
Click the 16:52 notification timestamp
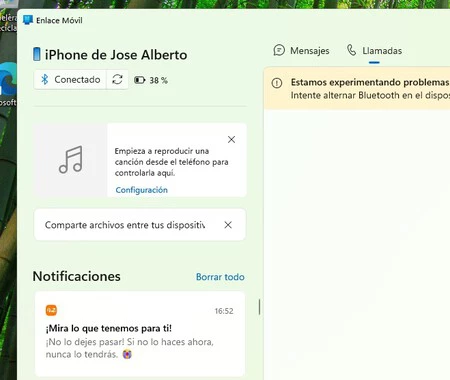point(224,311)
